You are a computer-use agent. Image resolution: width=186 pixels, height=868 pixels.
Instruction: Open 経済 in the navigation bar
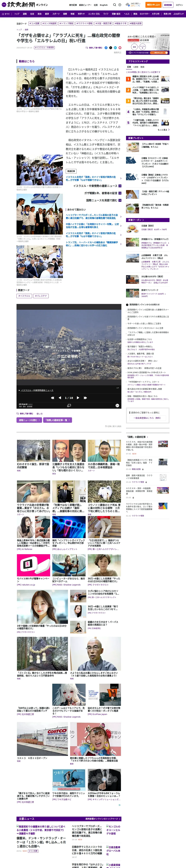(47, 14)
